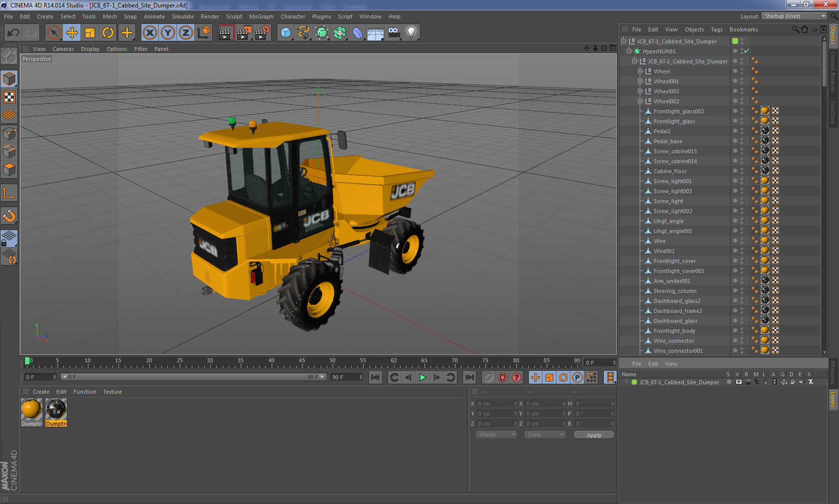Expand the Wheel001 object

(640, 81)
